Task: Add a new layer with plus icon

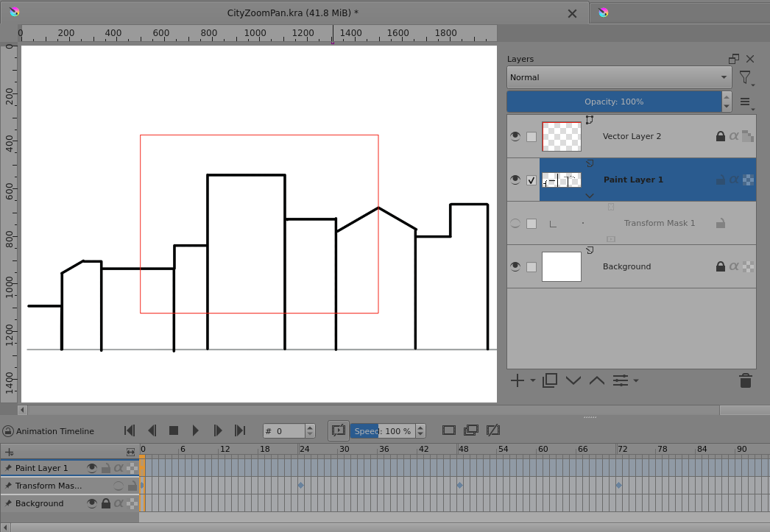Action: [517, 380]
